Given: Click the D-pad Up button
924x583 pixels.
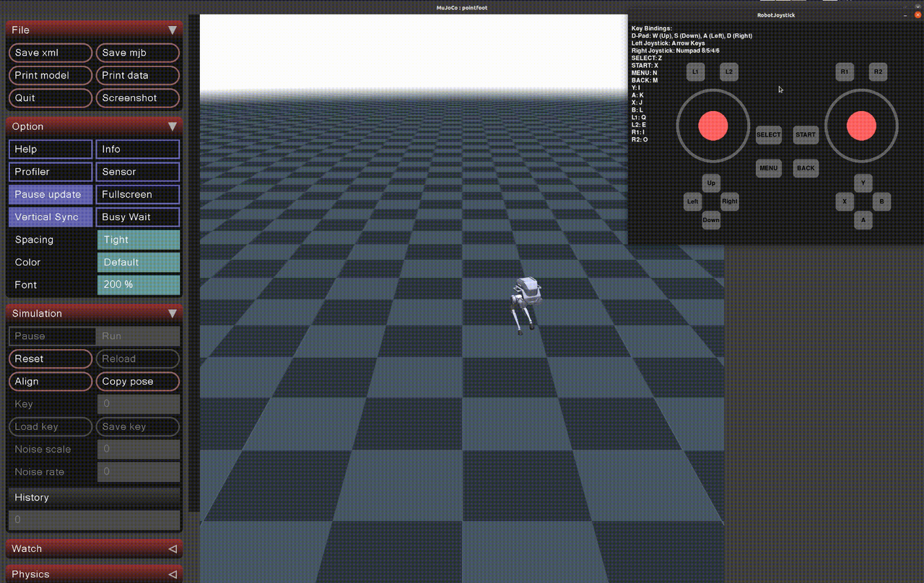Looking at the screenshot, I should [711, 183].
